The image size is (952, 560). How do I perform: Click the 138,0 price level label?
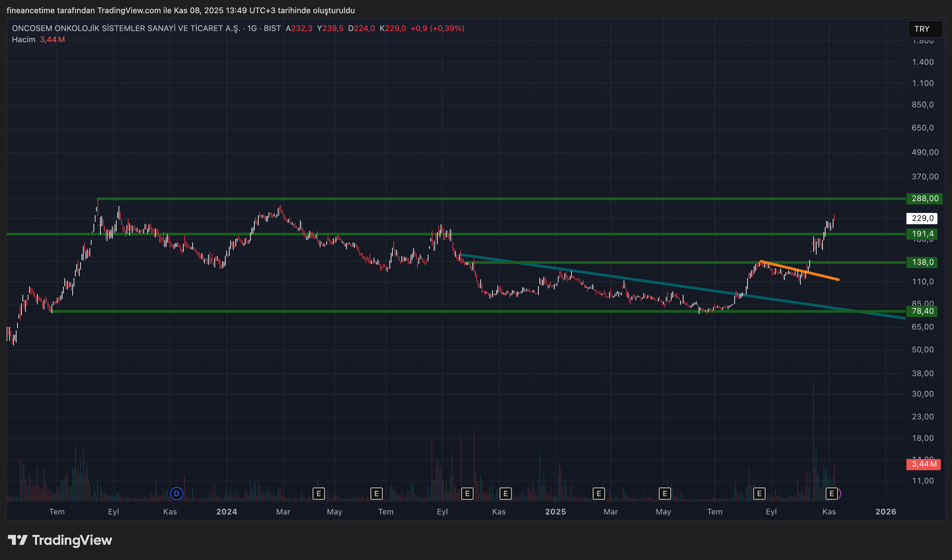(x=923, y=262)
